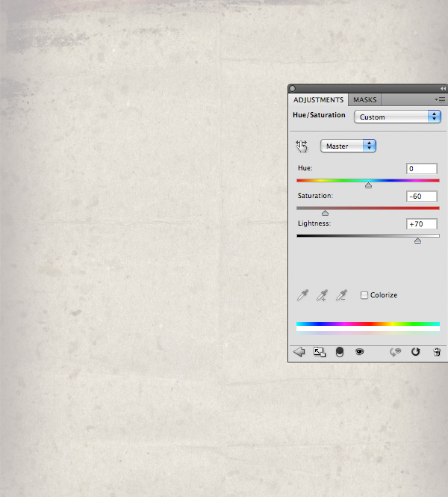
Task: Return to adjustment list with back arrow
Action: click(x=299, y=352)
